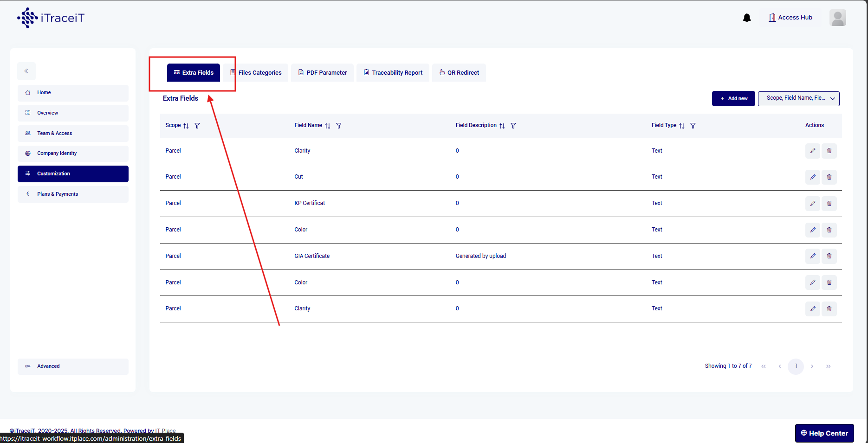Expand the Advanced sidebar section
The height and width of the screenshot is (443, 868).
[x=73, y=366]
